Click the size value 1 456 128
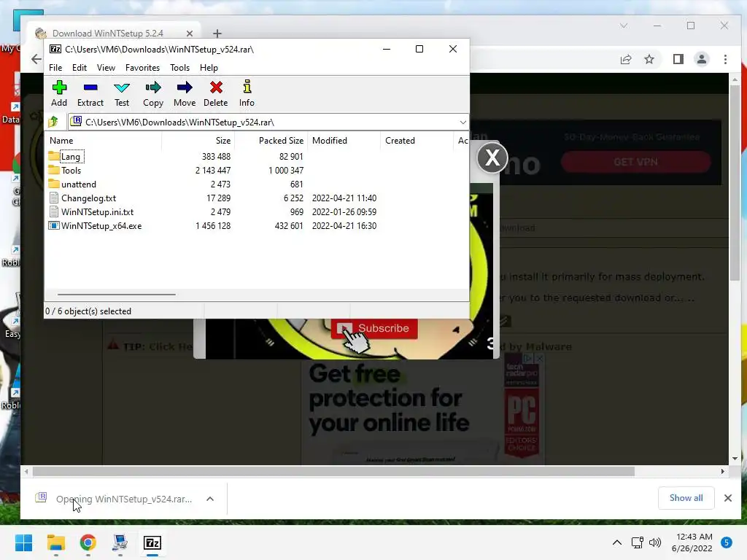Viewport: 747px width, 560px height. coord(213,226)
